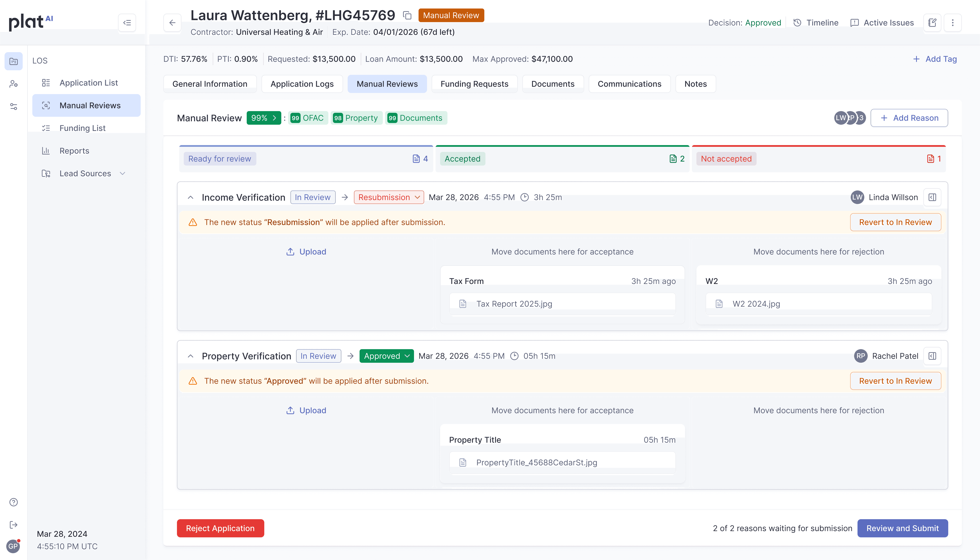
Task: Collapse the Property Verification section
Action: (190, 356)
